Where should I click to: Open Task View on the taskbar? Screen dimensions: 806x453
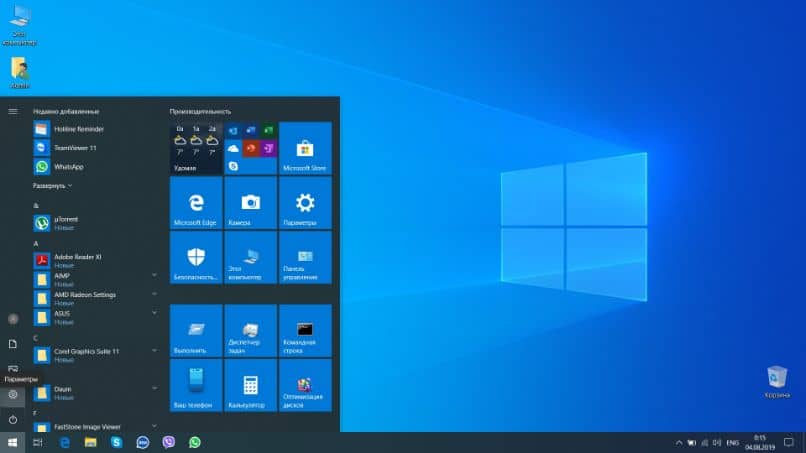38,443
